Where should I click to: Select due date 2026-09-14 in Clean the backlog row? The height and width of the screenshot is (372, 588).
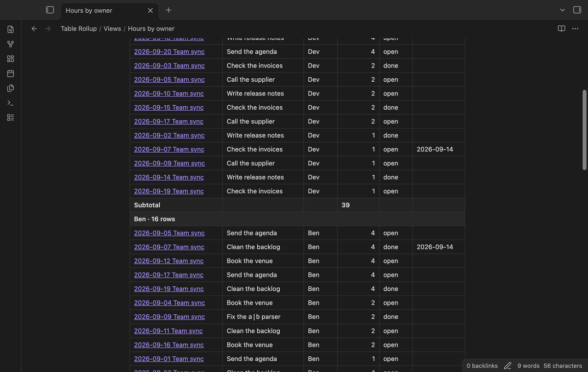pyautogui.click(x=435, y=247)
